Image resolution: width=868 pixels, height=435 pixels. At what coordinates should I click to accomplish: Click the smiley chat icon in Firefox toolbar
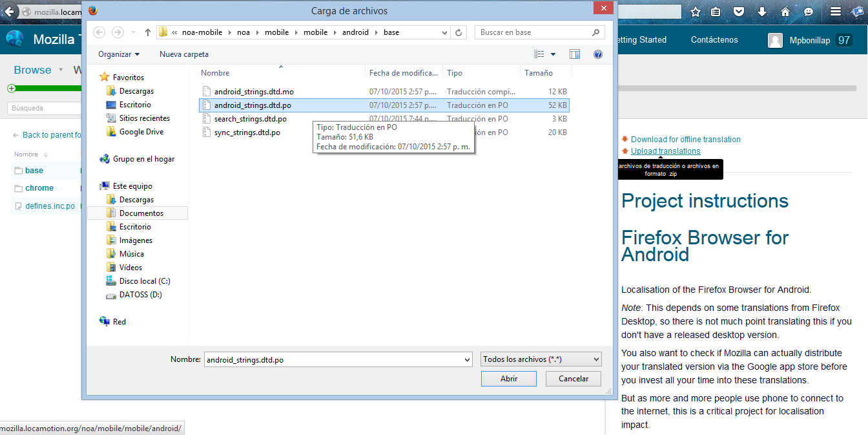tap(809, 12)
